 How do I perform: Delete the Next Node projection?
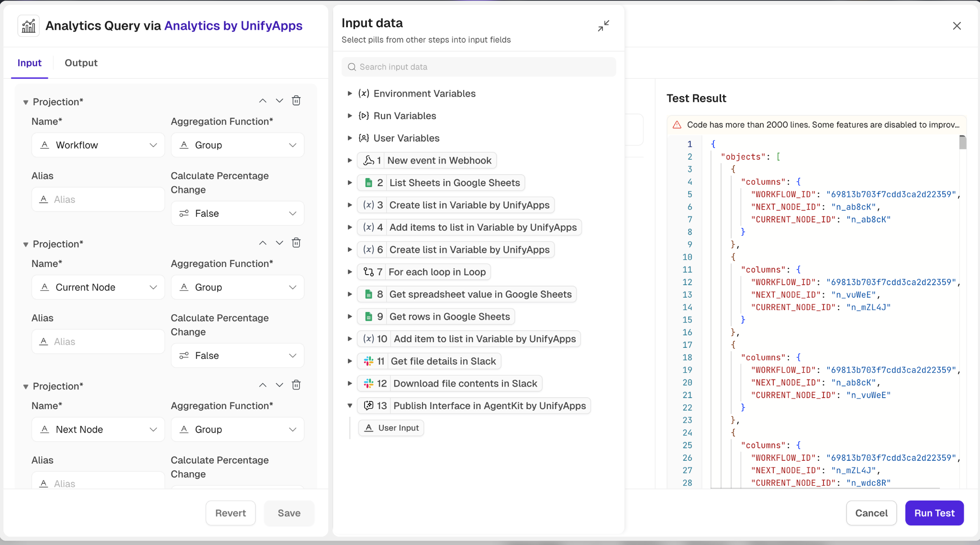(296, 385)
